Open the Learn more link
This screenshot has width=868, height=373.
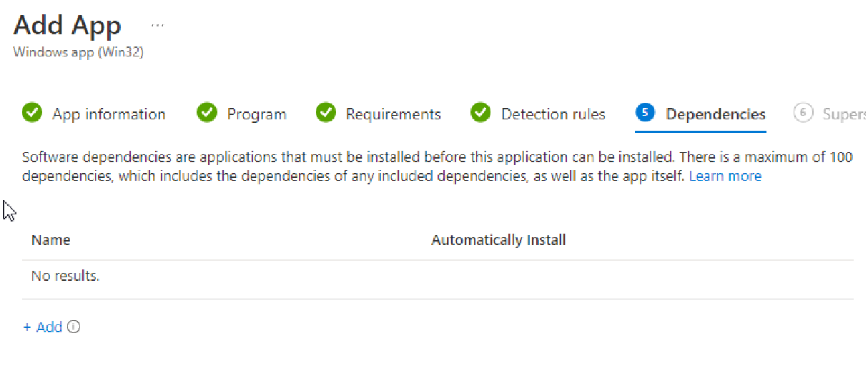click(x=725, y=176)
